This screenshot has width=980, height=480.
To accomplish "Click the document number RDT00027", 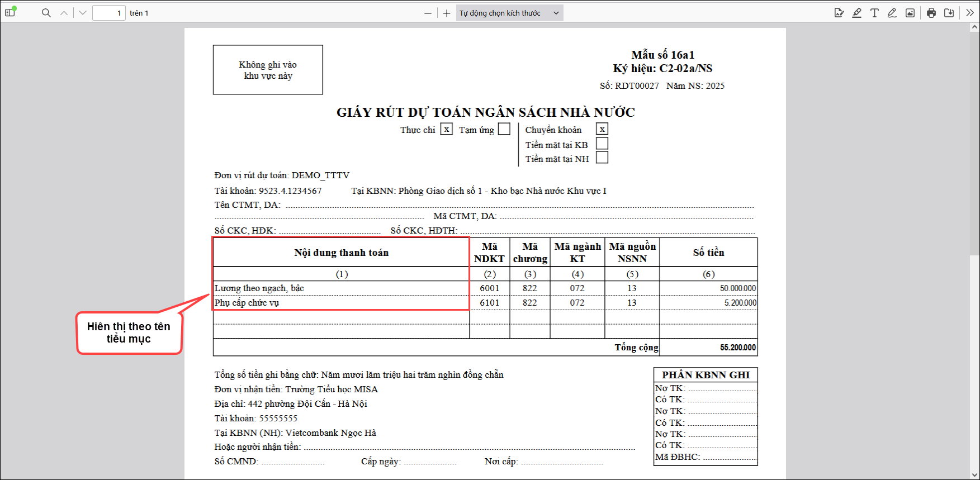I will tap(637, 85).
